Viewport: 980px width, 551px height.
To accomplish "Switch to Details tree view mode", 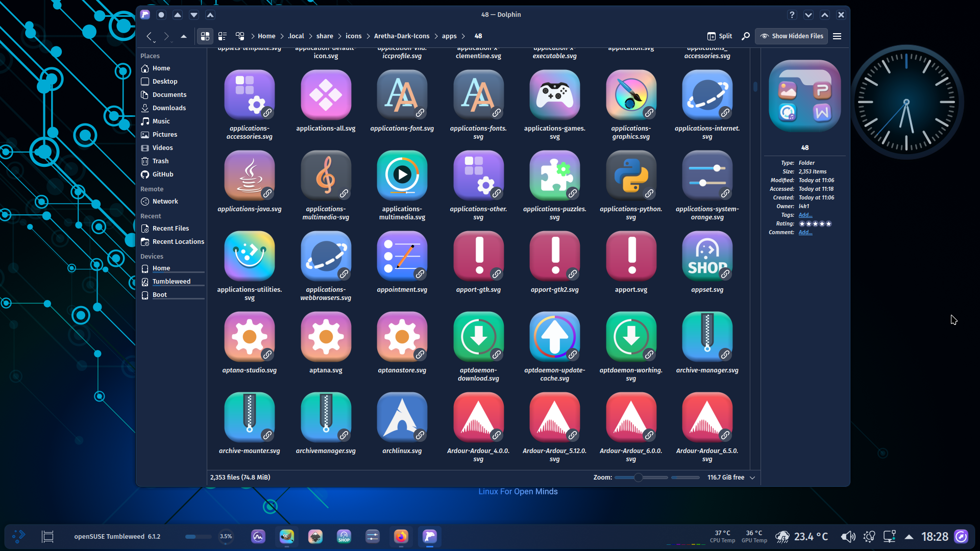I will 240,36.
